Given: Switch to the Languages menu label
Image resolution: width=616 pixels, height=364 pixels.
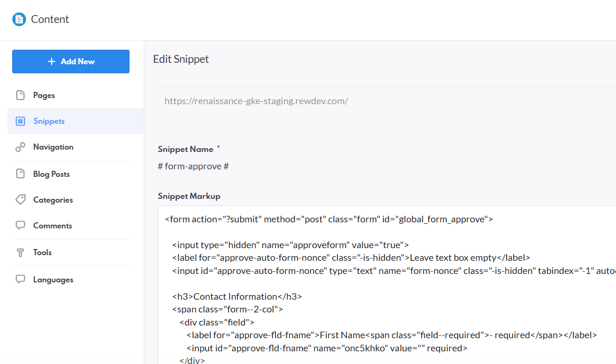Looking at the screenshot, I should click(x=53, y=280).
